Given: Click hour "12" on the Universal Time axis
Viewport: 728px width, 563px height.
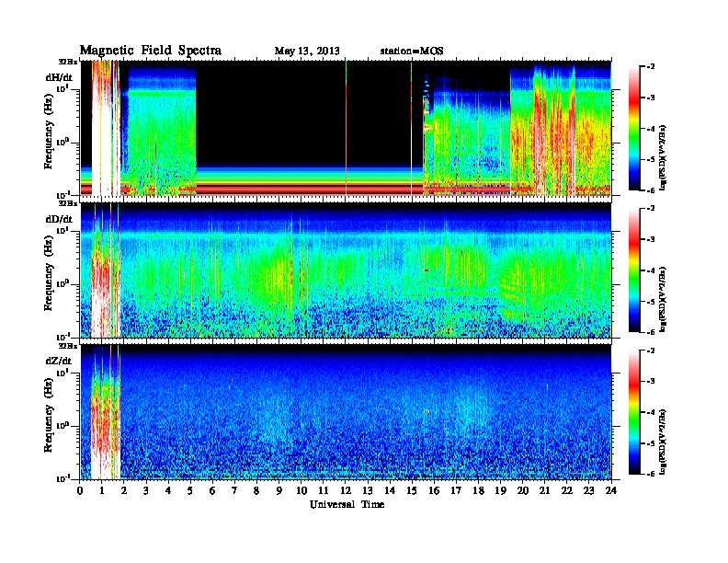Looking at the screenshot, I should point(346,490).
